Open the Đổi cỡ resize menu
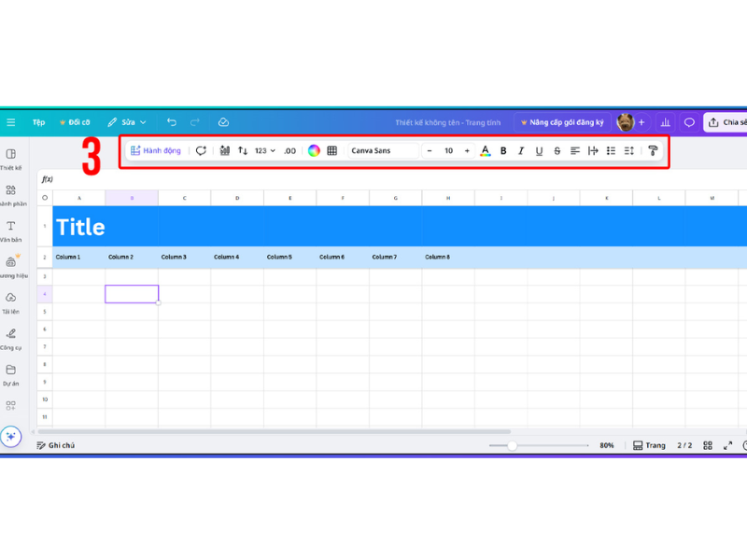Screen dimensions: 747x560 tap(75, 122)
